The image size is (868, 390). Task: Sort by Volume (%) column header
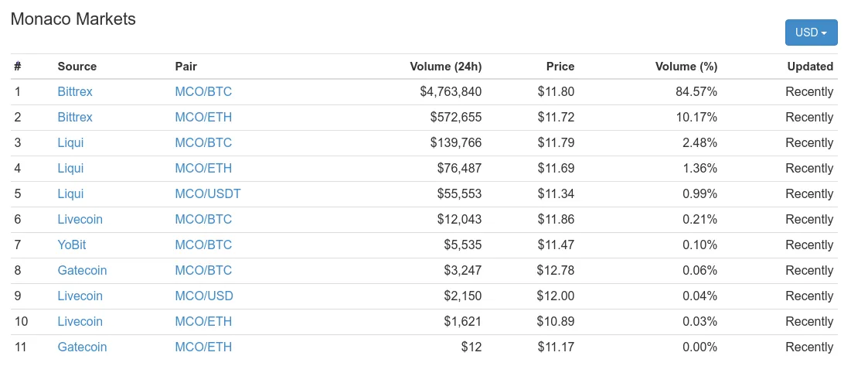(x=686, y=67)
